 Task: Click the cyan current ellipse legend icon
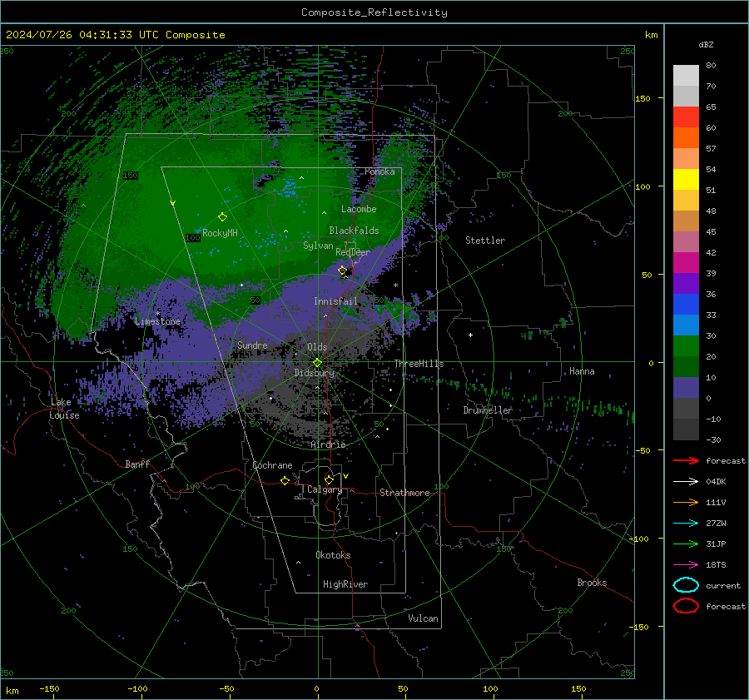[686, 585]
